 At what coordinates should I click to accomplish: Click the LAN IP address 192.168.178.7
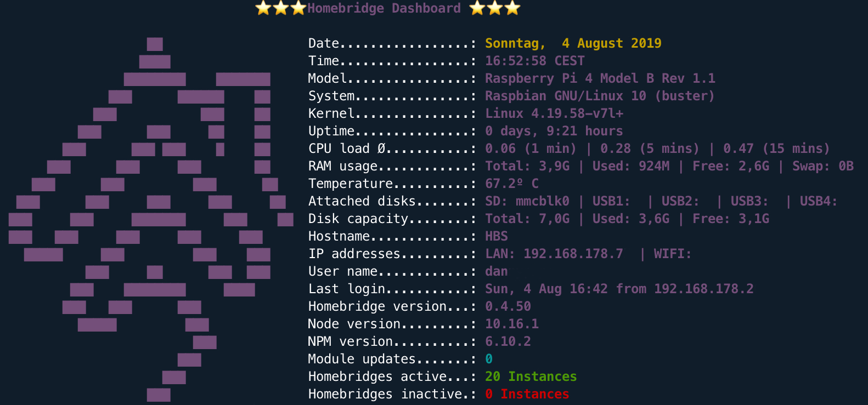[x=573, y=254]
